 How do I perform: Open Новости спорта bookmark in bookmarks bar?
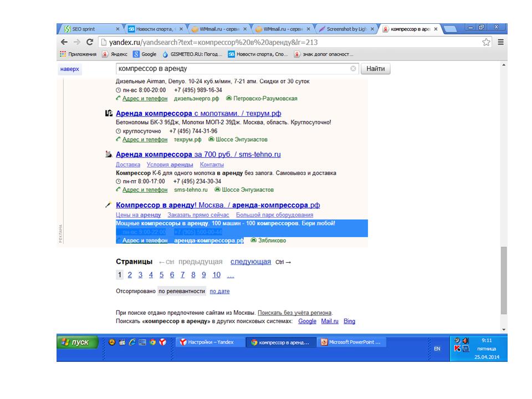[258, 54]
